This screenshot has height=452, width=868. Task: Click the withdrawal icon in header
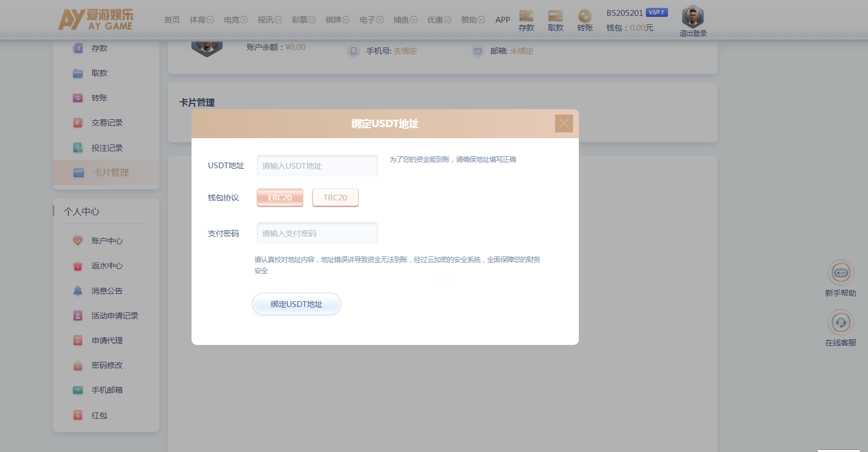(555, 16)
